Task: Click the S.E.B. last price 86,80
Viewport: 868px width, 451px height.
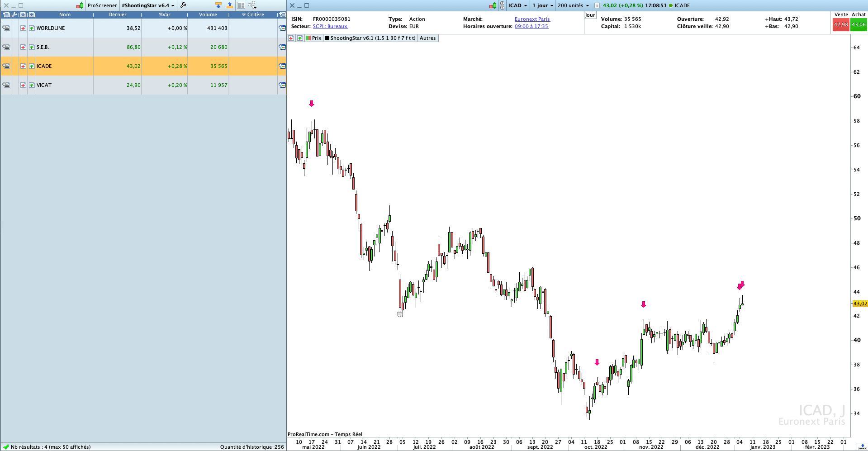Action: [x=133, y=47]
